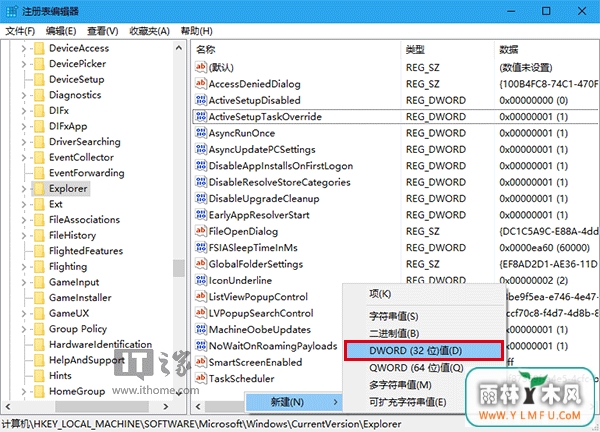Screen dimensions: 600x432
Task: Click the TaskScheduler string icon
Action: tap(201, 378)
